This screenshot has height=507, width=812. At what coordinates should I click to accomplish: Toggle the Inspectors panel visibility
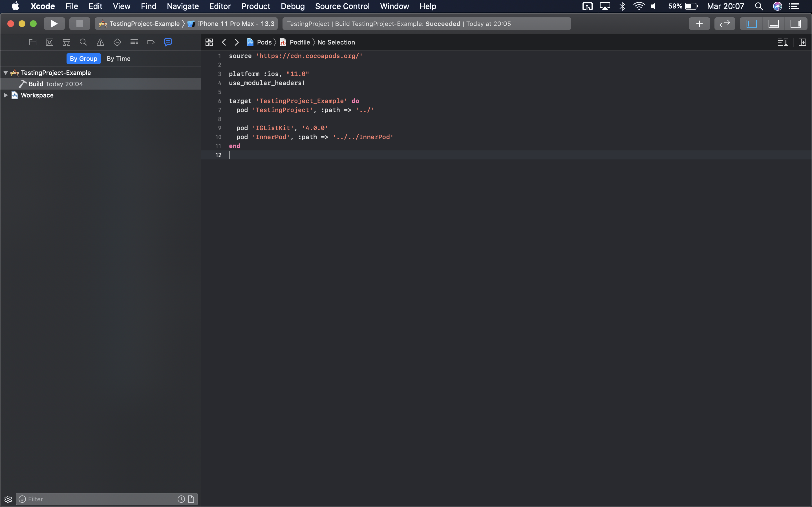point(796,24)
